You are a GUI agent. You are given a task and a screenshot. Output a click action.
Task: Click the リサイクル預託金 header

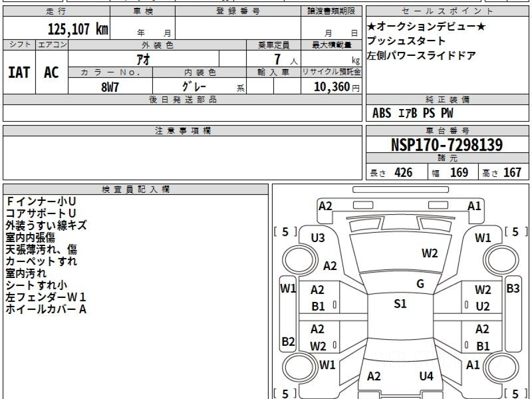click(x=332, y=72)
